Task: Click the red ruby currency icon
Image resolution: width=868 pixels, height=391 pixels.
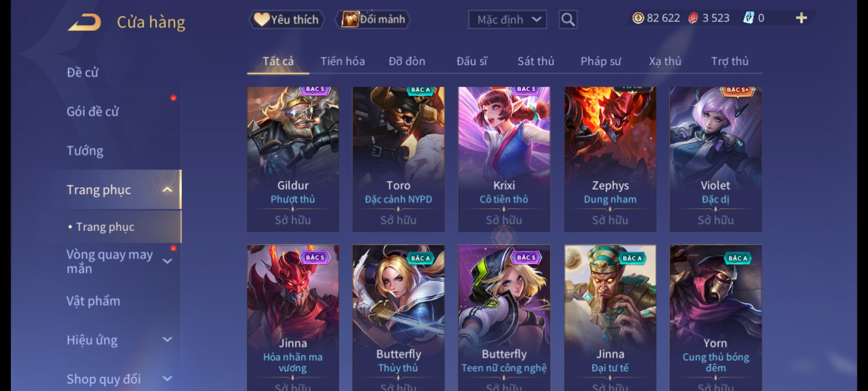Action: pos(693,18)
